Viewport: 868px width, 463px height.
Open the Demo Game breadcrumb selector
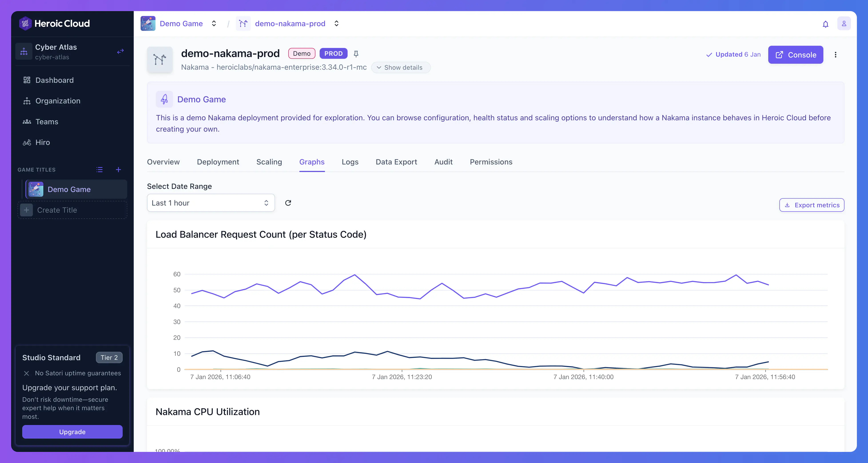[x=214, y=24]
